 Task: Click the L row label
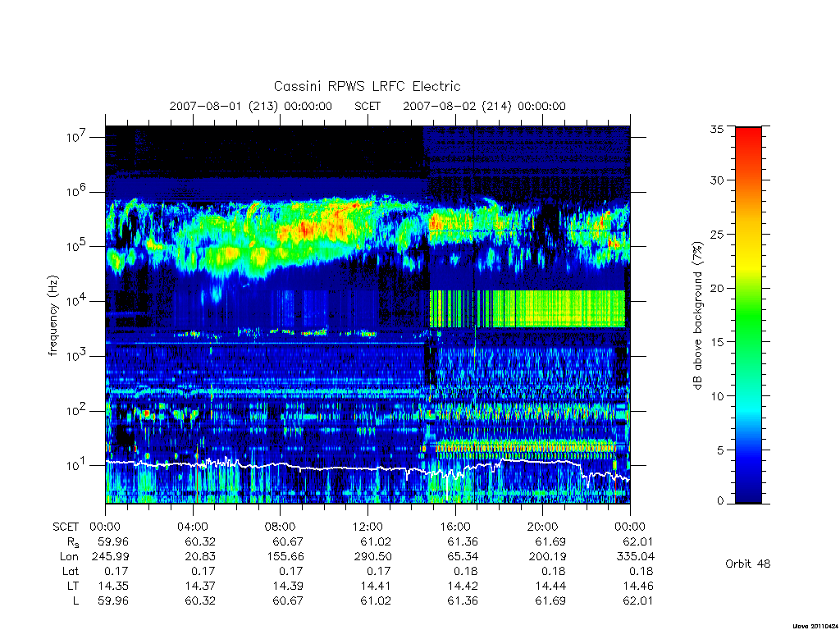pyautogui.click(x=75, y=601)
